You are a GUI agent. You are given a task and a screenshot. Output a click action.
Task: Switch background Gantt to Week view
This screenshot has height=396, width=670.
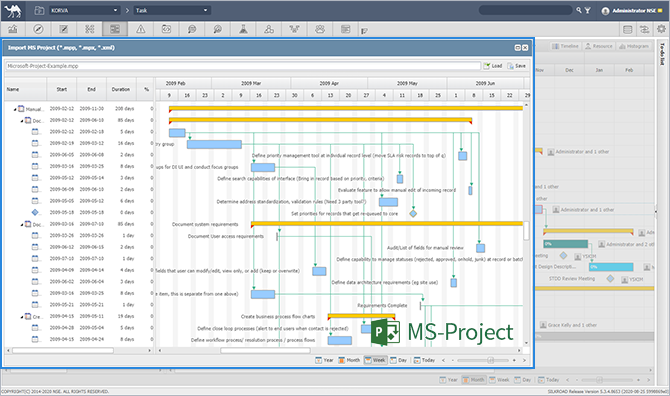[x=500, y=380]
